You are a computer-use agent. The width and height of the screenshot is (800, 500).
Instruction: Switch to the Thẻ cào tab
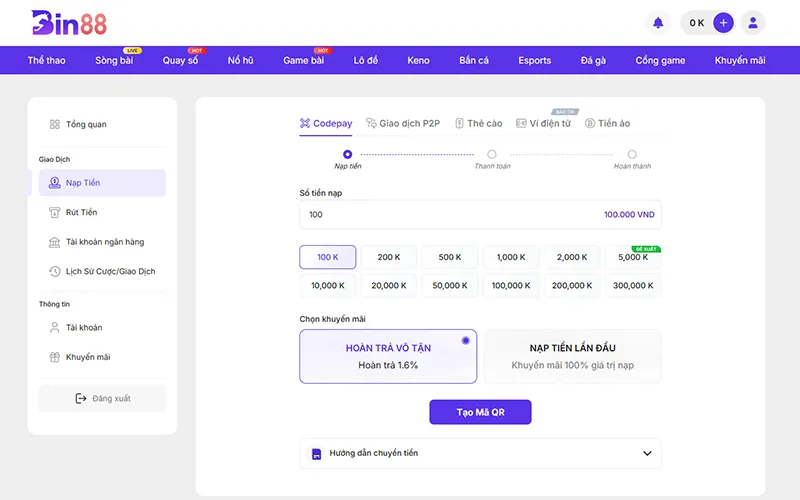pos(478,123)
